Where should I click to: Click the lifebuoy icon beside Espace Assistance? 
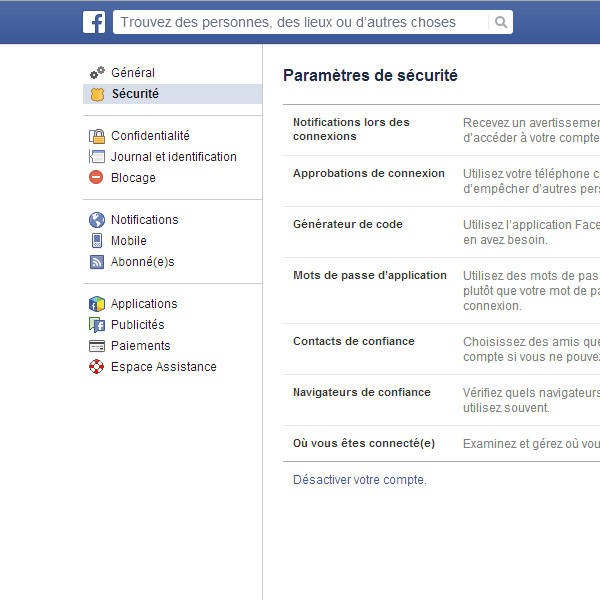click(96, 367)
